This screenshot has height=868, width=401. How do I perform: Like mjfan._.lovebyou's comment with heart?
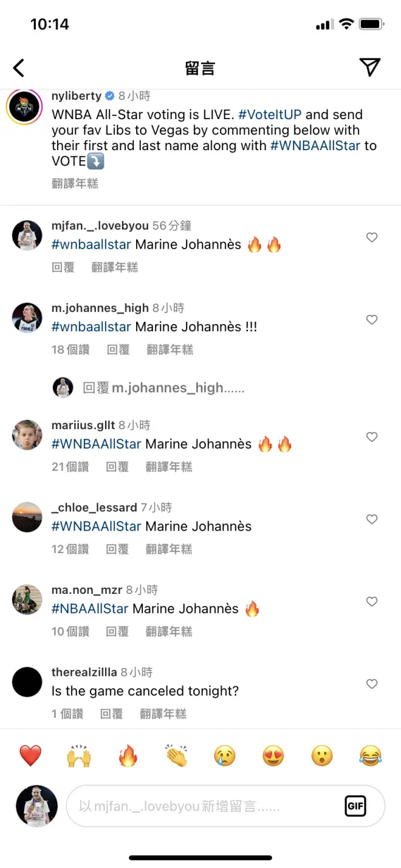[372, 238]
